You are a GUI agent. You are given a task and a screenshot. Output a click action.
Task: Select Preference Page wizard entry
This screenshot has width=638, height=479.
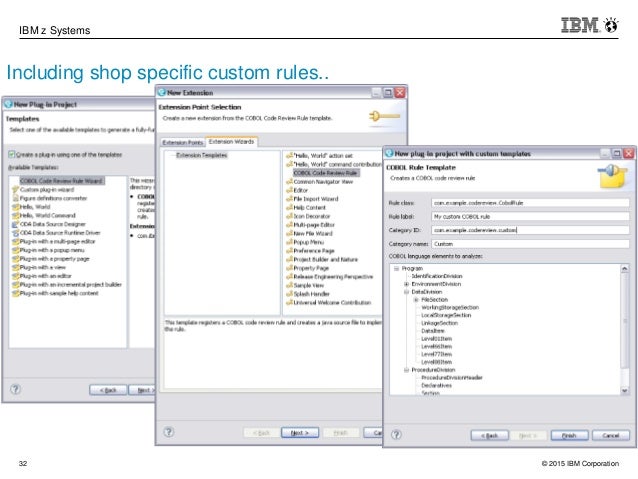[314, 251]
